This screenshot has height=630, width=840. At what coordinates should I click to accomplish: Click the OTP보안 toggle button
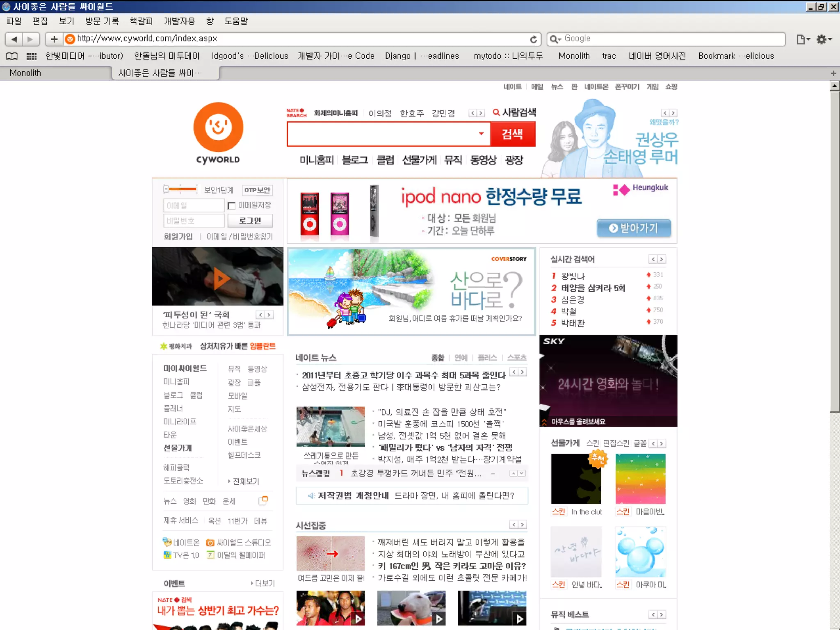pos(257,190)
